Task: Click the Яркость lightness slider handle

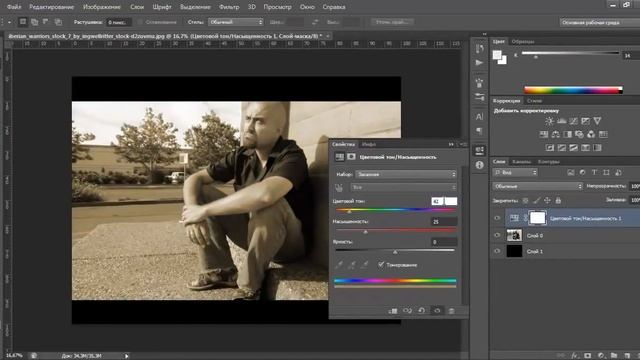Action: point(395,252)
